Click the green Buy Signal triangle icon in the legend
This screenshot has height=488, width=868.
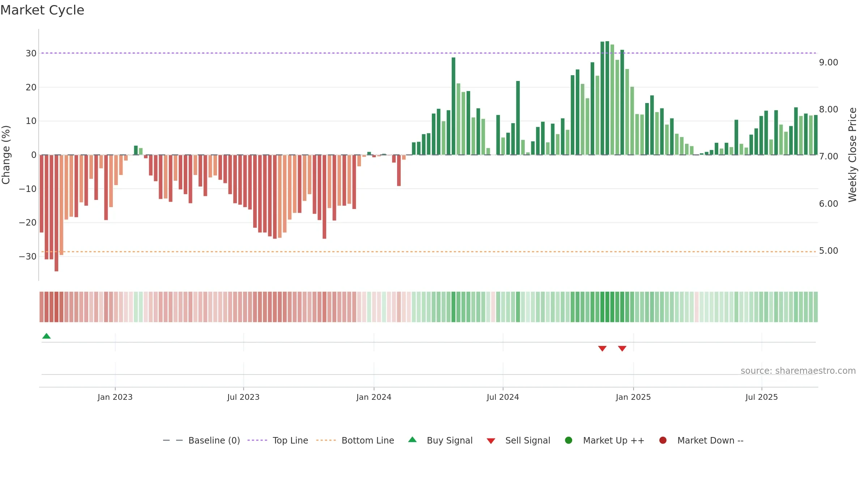pos(412,440)
